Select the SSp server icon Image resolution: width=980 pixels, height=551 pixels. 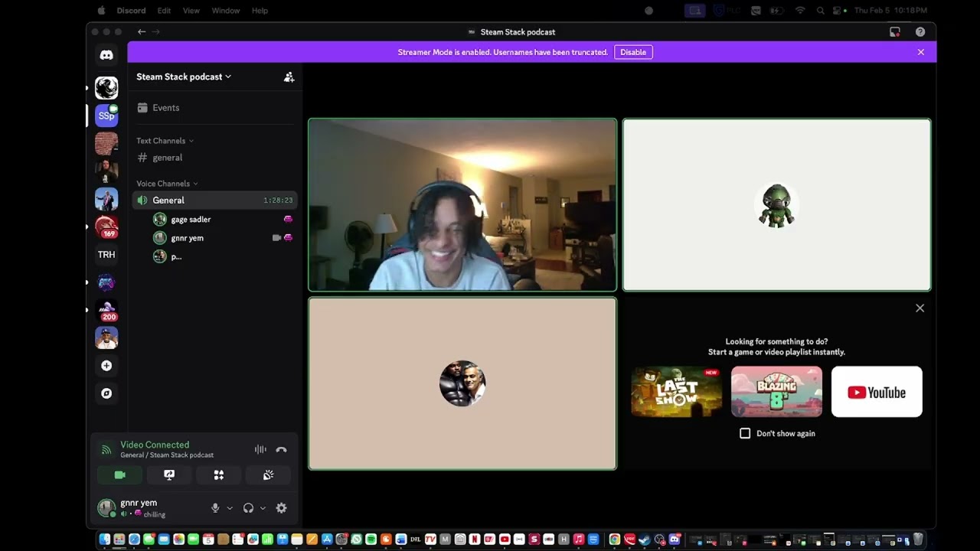(x=106, y=116)
